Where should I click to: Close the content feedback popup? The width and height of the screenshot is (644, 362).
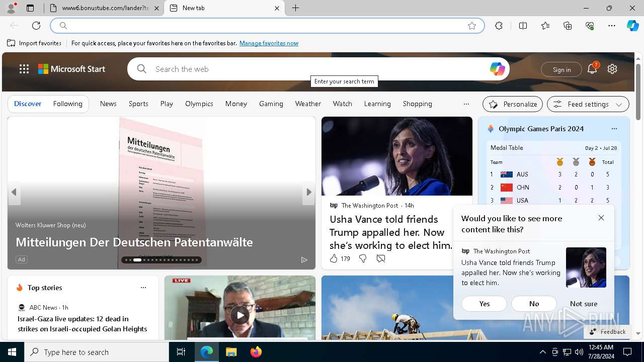tap(601, 218)
